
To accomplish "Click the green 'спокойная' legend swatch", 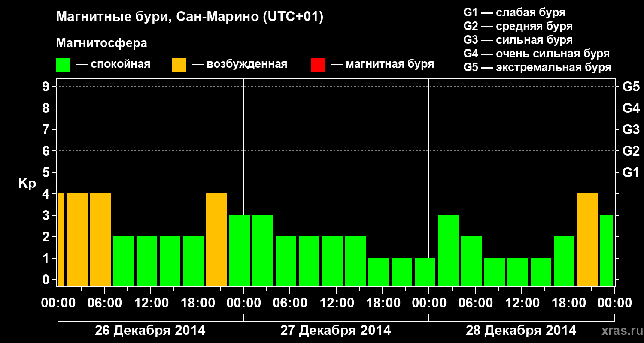I will pos(63,65).
